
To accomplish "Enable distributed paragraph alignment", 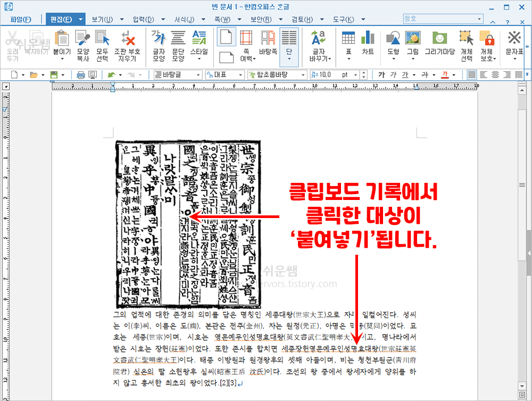I will click(519, 74).
